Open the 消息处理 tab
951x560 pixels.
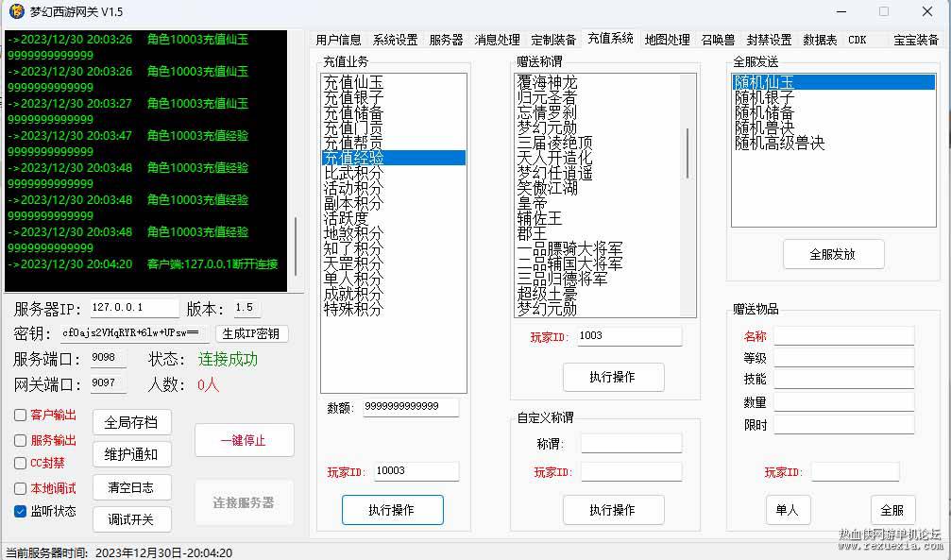coord(497,40)
